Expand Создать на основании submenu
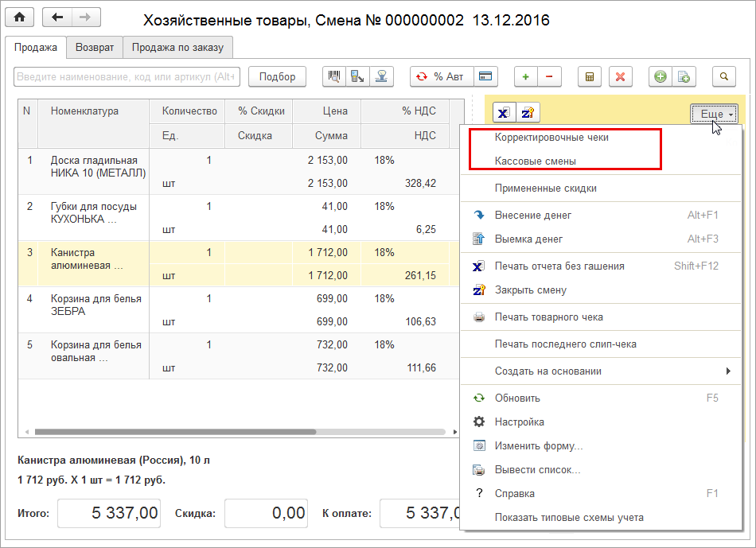756x548 pixels. click(601, 371)
